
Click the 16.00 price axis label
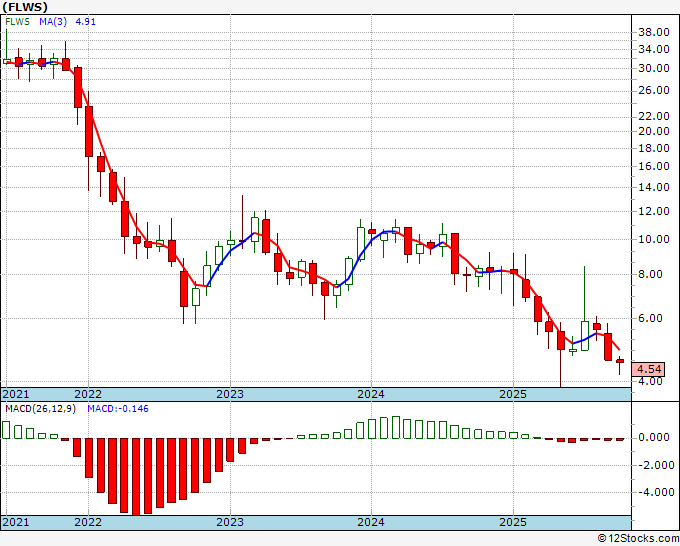(x=654, y=167)
